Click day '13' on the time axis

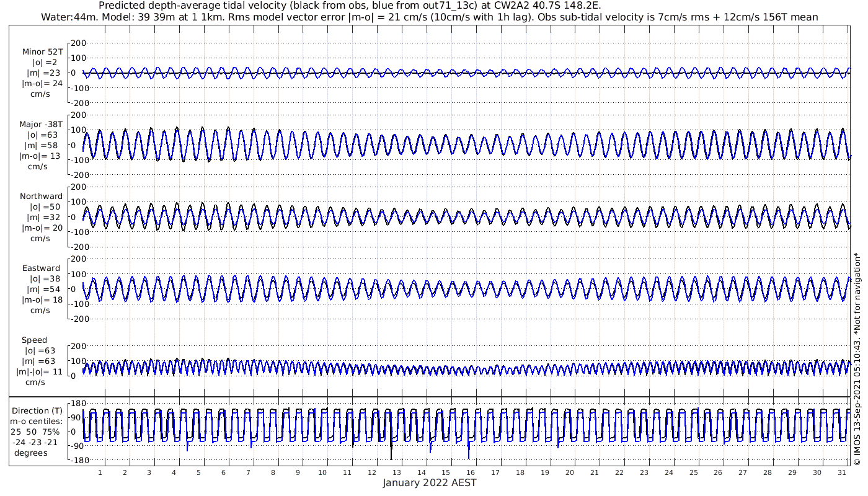coord(397,472)
